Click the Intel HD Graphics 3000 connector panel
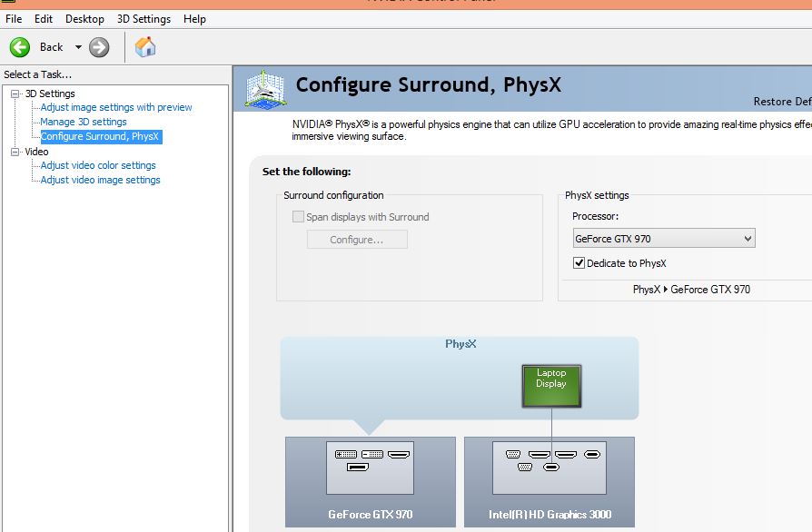This screenshot has height=532, width=812. coord(549,468)
